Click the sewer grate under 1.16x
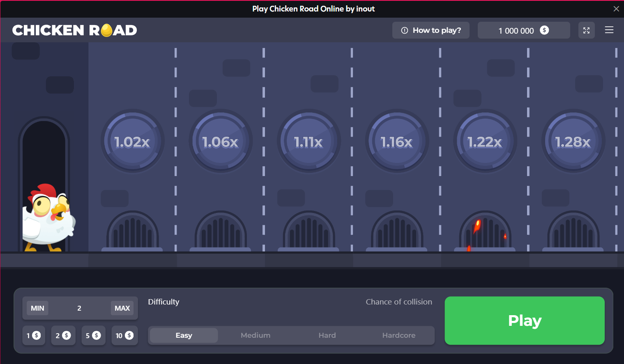Image resolution: width=624 pixels, height=364 pixels. point(397,231)
